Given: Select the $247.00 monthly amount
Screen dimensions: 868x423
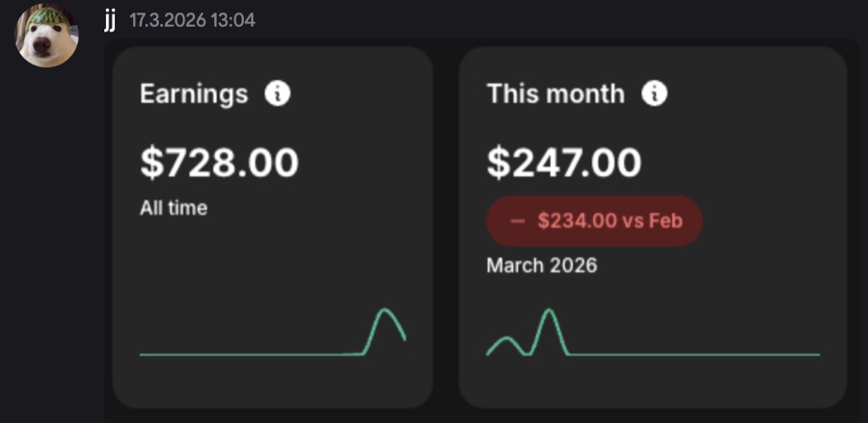Looking at the screenshot, I should coord(564,163).
